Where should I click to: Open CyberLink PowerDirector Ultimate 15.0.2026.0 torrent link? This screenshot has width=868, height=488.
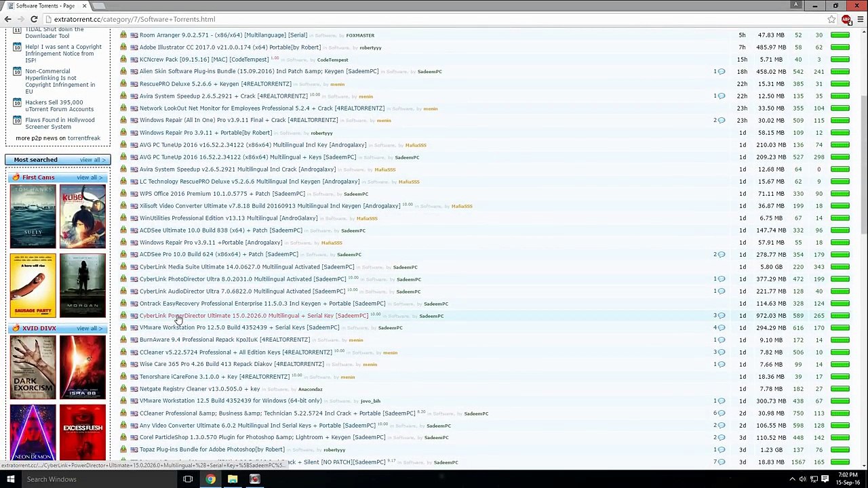(x=254, y=316)
